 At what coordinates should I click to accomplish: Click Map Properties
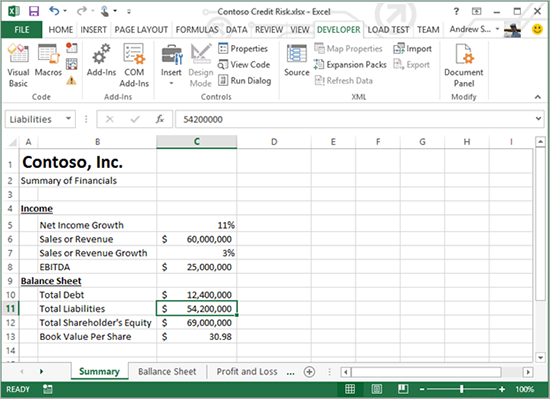click(x=348, y=48)
